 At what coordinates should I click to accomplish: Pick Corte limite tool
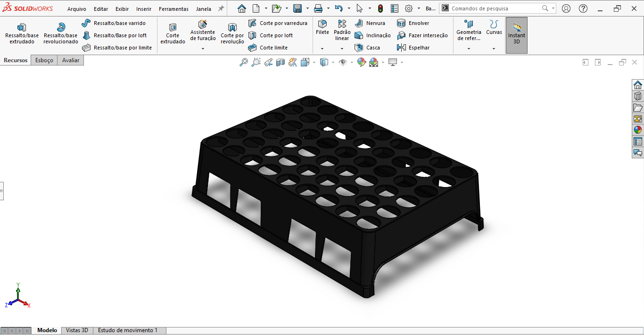[268, 48]
